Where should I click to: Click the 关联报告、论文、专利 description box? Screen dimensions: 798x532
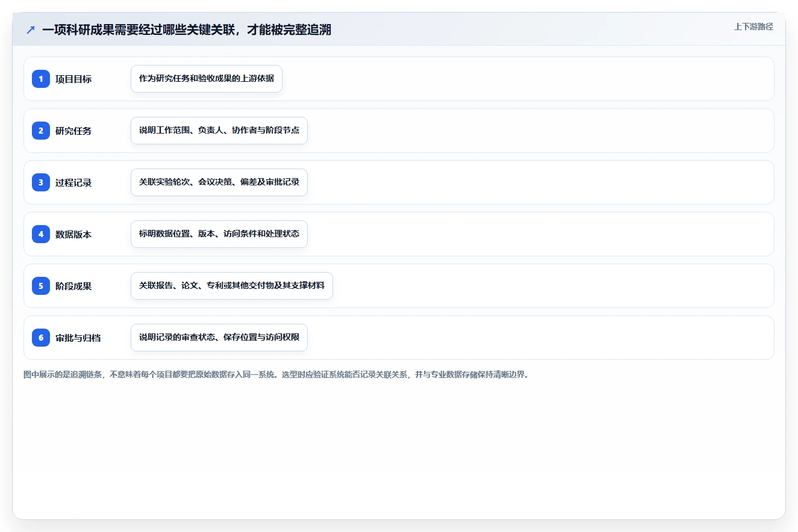[232, 286]
